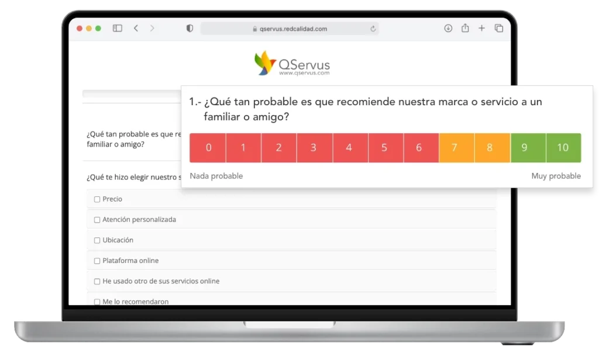Click the Share icon in Safari
This screenshot has height=364, width=599.
465,28
